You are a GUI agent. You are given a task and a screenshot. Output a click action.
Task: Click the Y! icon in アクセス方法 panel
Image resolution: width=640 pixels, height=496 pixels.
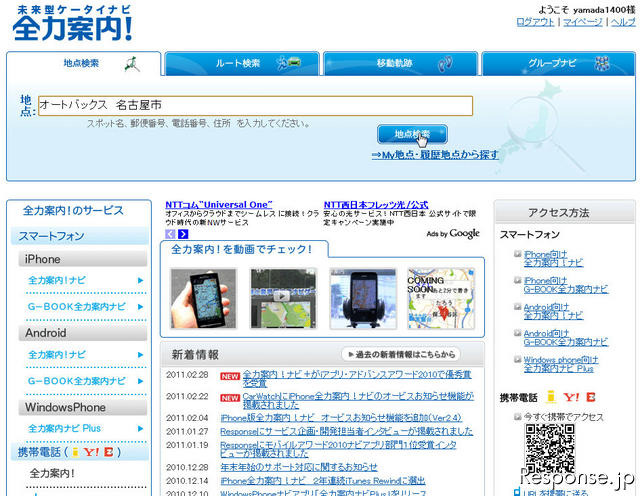tap(571, 397)
